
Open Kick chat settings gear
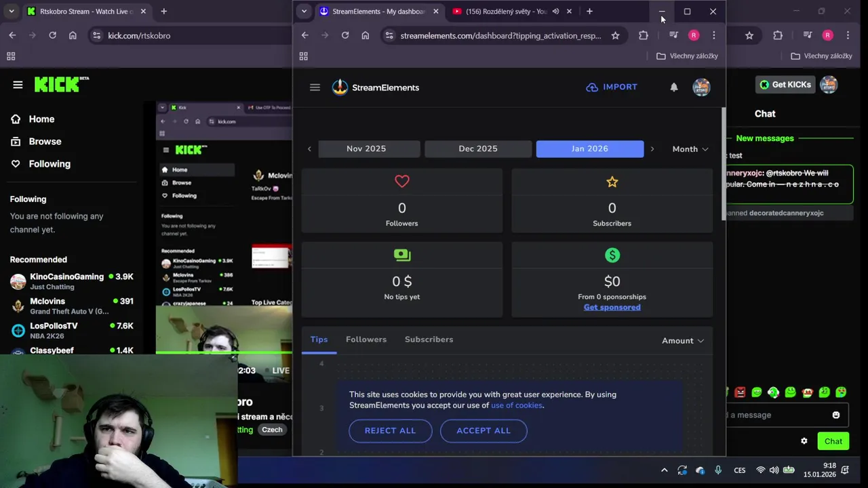point(804,441)
